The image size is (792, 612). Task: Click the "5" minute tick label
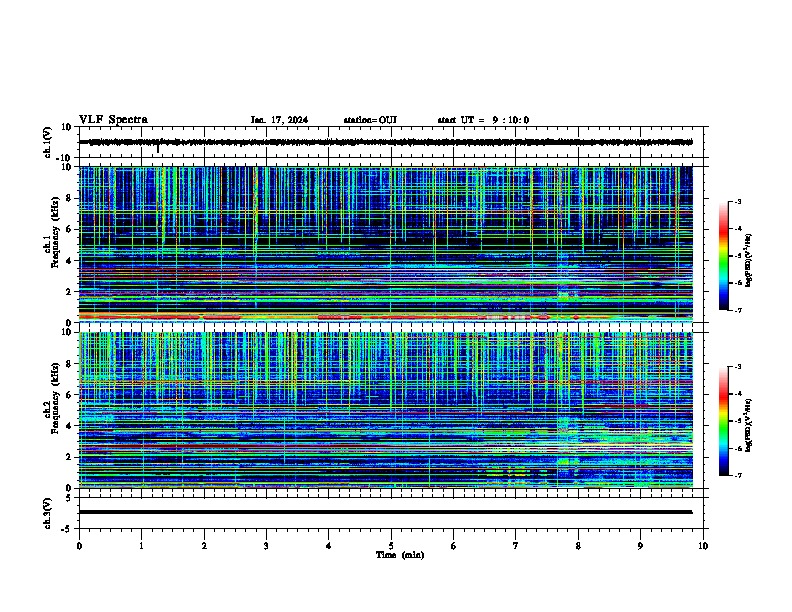coord(391,546)
